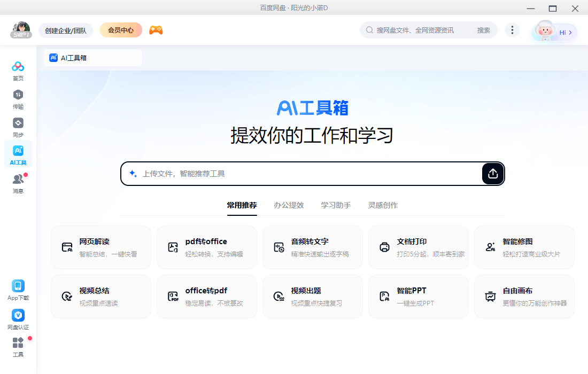
Task: Click the game controller icon in top bar
Action: (x=156, y=30)
